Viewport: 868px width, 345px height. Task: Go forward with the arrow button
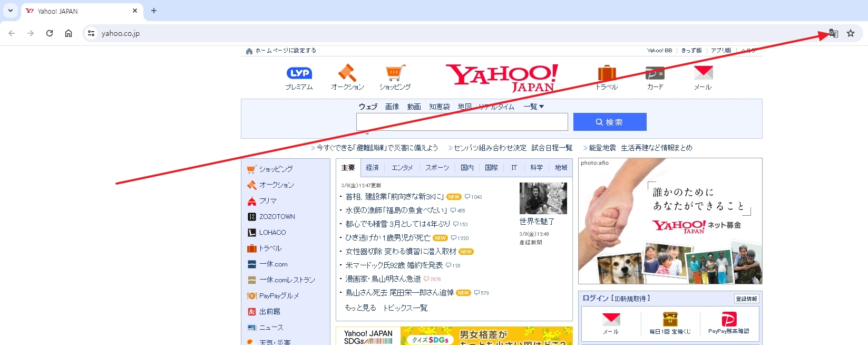tap(31, 33)
